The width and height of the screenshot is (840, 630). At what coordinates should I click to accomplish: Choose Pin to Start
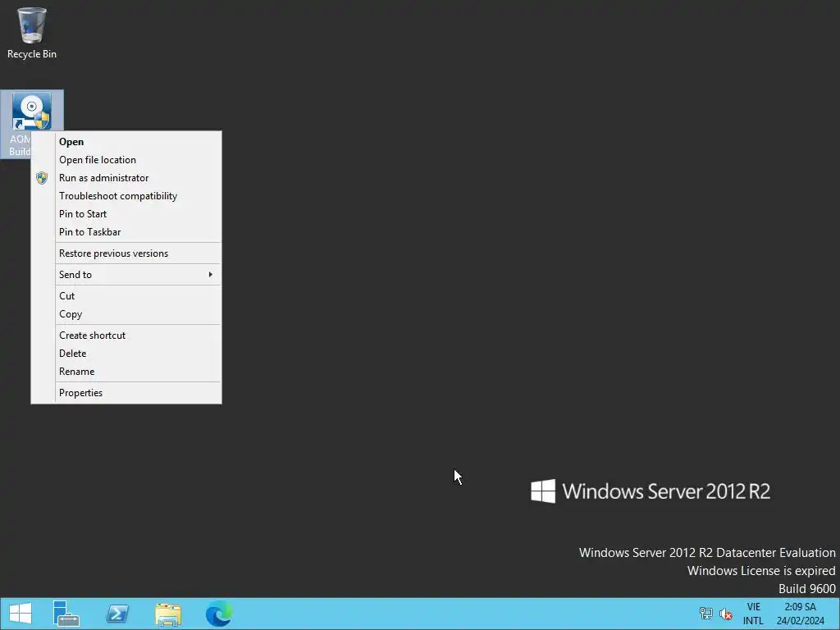(126, 214)
